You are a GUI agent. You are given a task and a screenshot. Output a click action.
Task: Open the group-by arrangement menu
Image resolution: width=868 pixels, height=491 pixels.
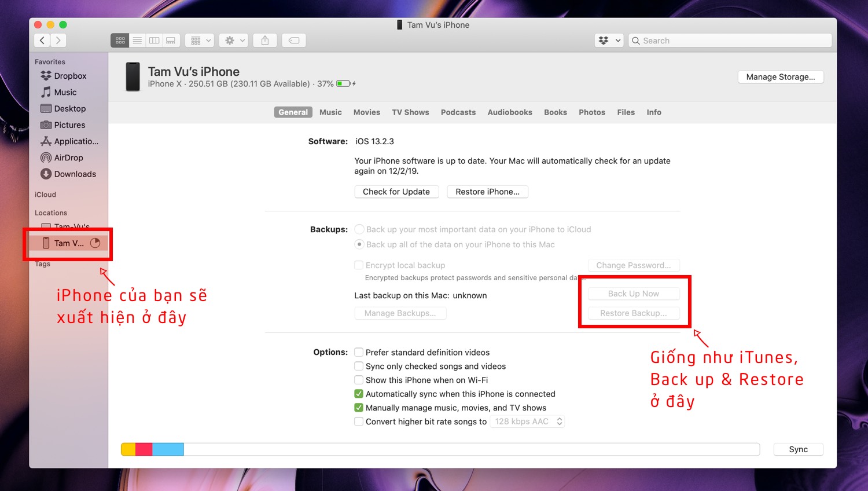coord(200,41)
